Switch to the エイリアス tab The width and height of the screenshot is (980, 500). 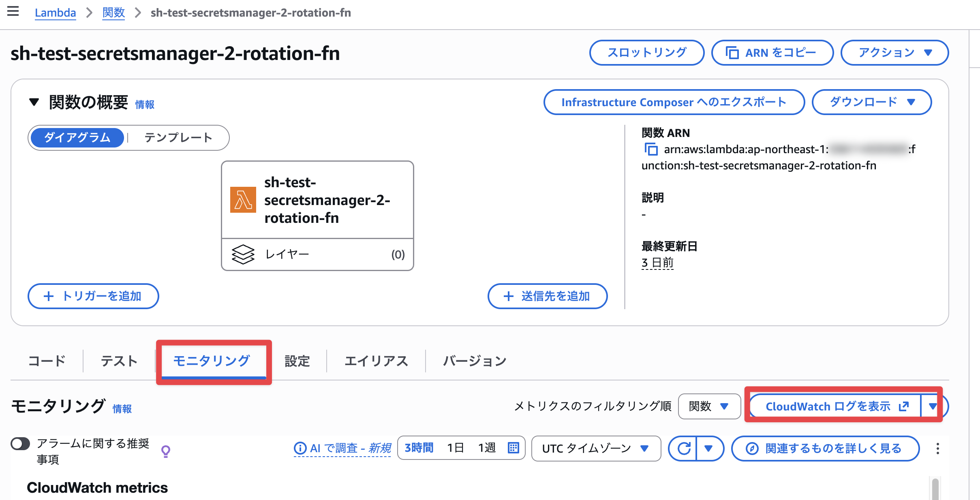pos(376,361)
